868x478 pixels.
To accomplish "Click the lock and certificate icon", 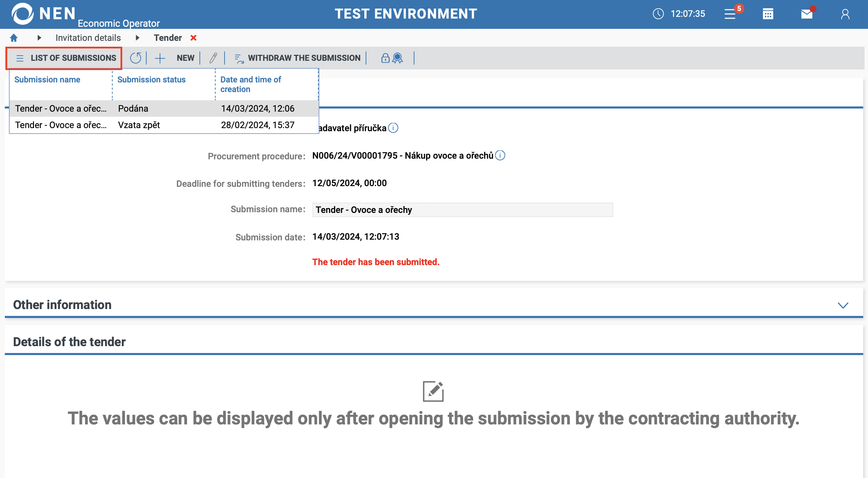I will point(392,58).
